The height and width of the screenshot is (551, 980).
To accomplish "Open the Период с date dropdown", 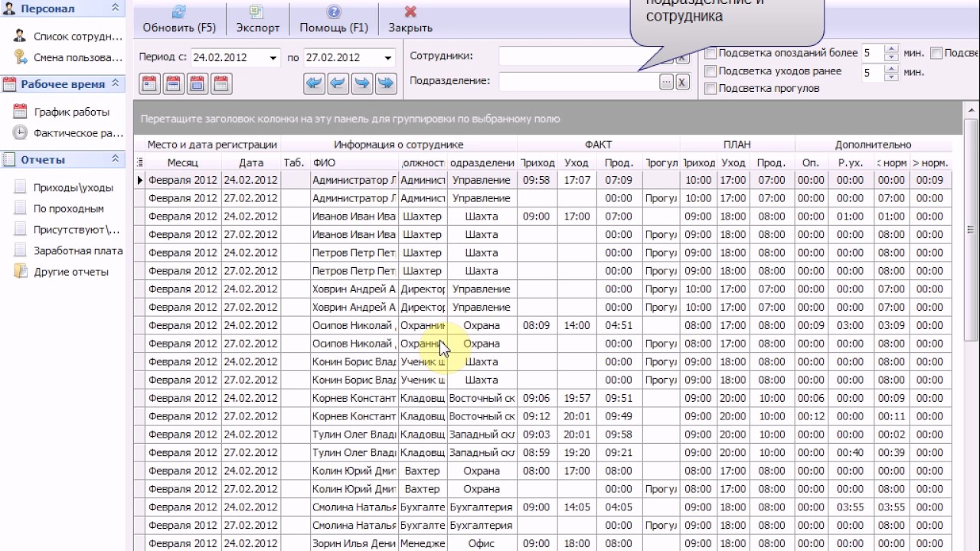I will point(273,57).
